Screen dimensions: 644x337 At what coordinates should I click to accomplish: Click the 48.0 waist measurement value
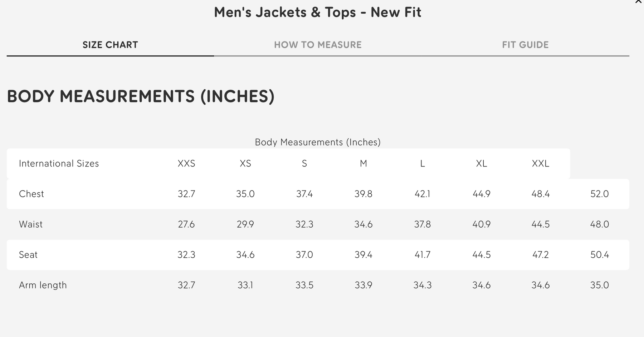(x=599, y=224)
